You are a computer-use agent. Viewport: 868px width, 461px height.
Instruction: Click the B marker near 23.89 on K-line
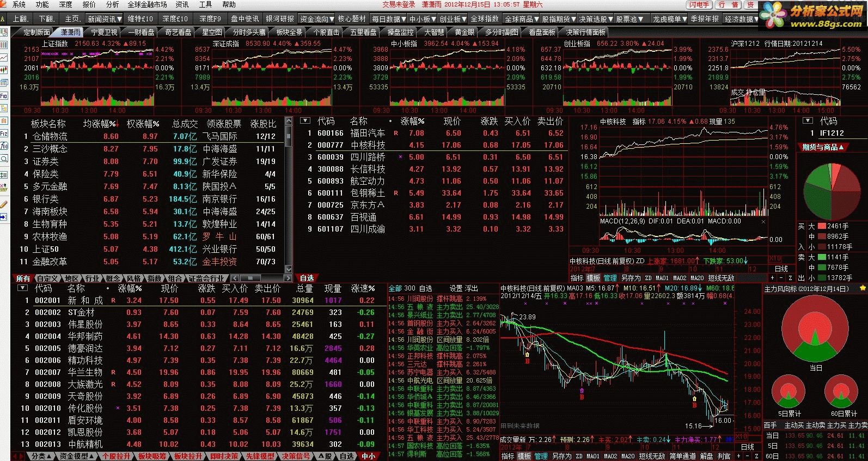point(527,361)
